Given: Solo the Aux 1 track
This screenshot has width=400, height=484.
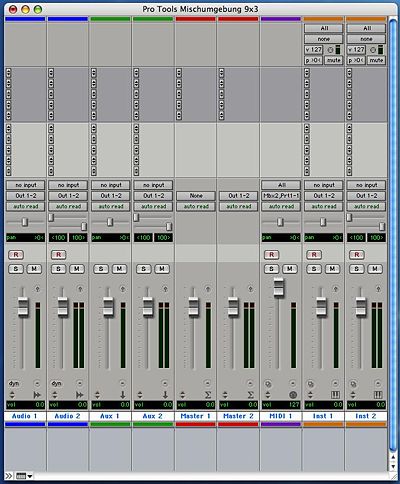Looking at the screenshot, I should coord(101,269).
